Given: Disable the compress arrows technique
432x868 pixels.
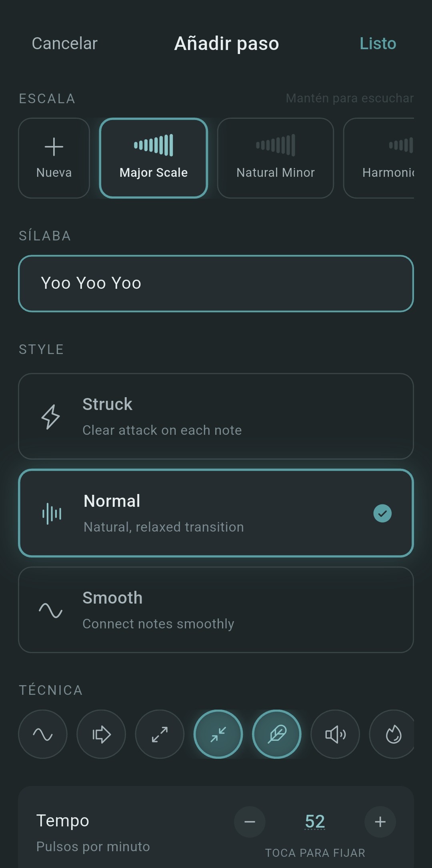Looking at the screenshot, I should coord(218,734).
